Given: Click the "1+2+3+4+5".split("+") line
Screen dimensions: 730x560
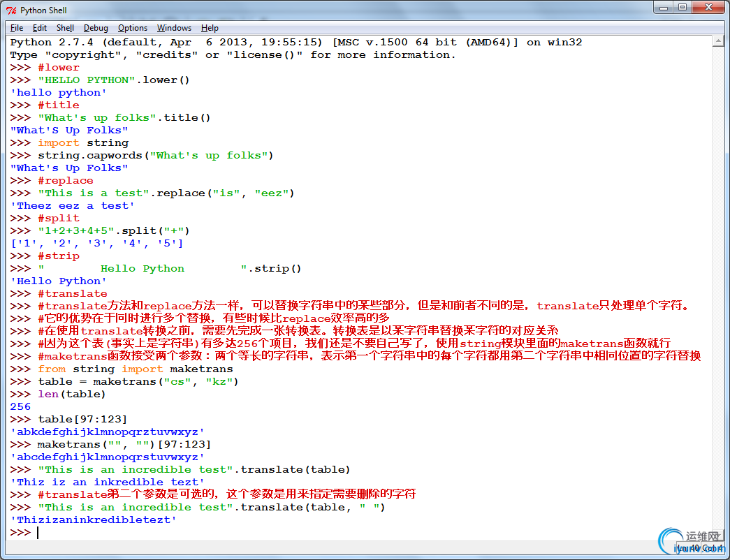Looking at the screenshot, I should (100, 231).
